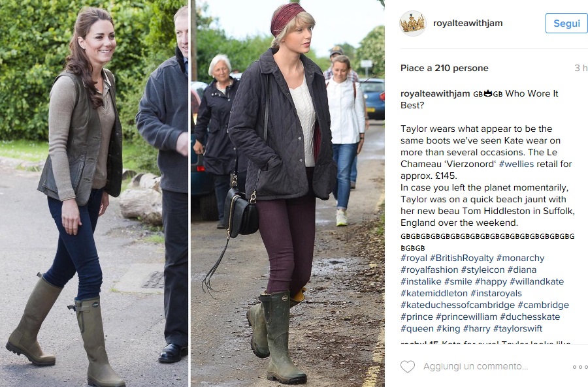This screenshot has width=588, height=387.
Task: Open the #wellies hashtag
Action: click(516, 164)
